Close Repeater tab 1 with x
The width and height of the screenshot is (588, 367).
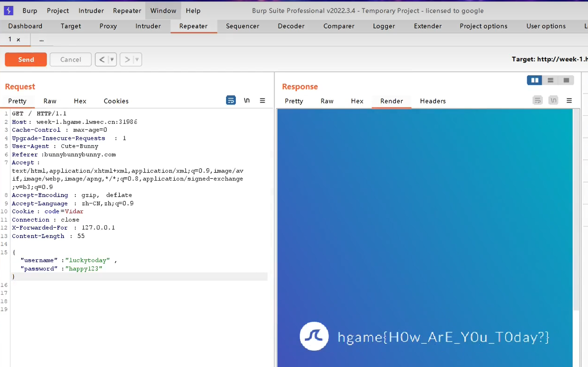tap(18, 40)
